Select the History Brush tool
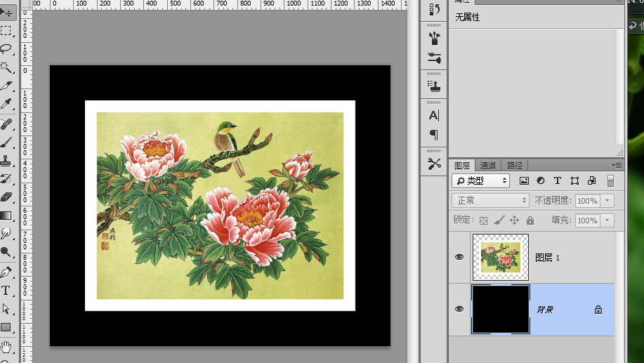This screenshot has height=363, width=644. (6, 178)
